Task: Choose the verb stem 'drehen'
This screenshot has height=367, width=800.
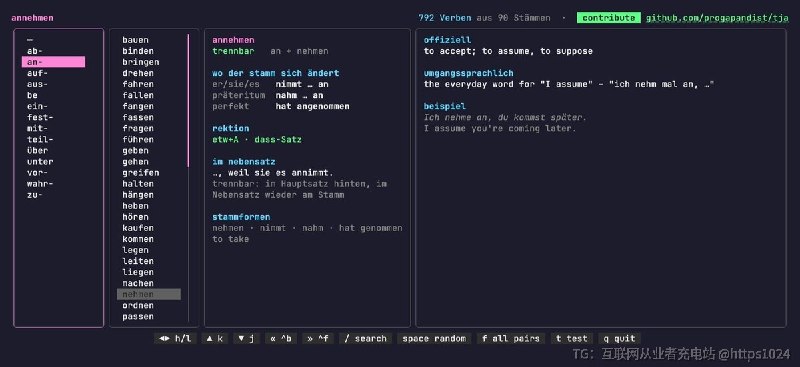Action: point(138,73)
